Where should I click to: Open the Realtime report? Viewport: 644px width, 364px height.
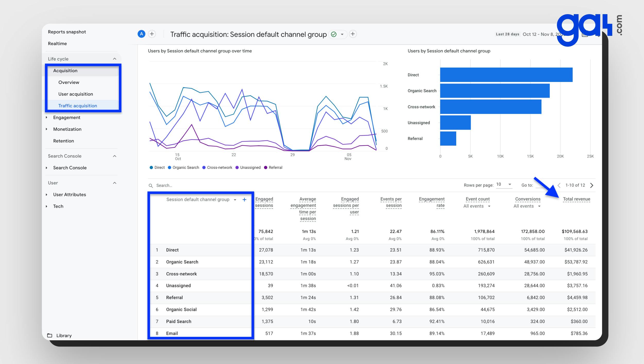coord(57,44)
